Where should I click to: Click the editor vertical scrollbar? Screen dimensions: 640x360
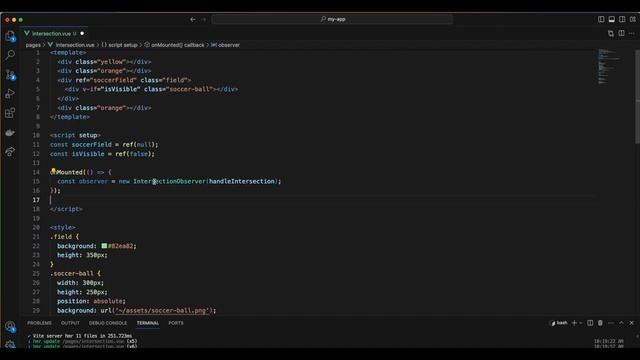(637, 96)
